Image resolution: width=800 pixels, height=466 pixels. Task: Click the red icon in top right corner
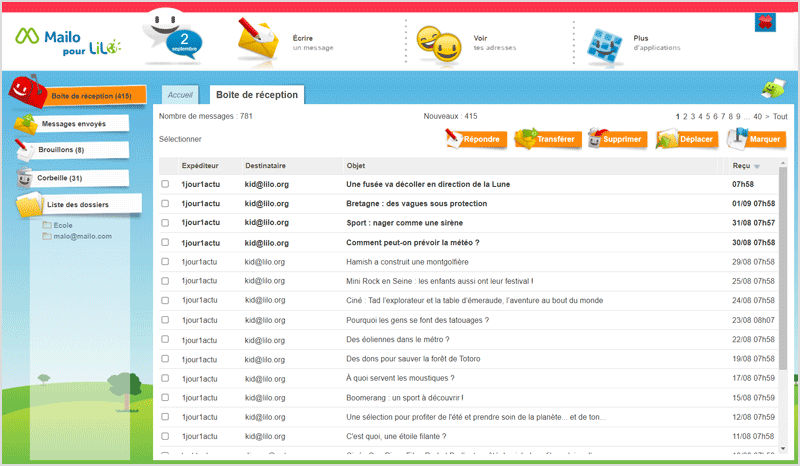pyautogui.click(x=768, y=21)
